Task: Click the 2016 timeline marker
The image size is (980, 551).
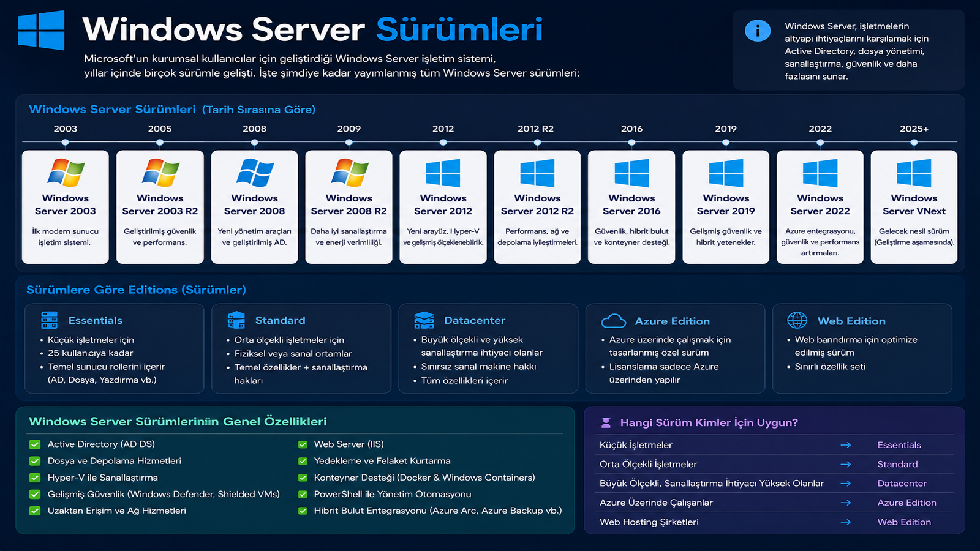Action: (631, 142)
